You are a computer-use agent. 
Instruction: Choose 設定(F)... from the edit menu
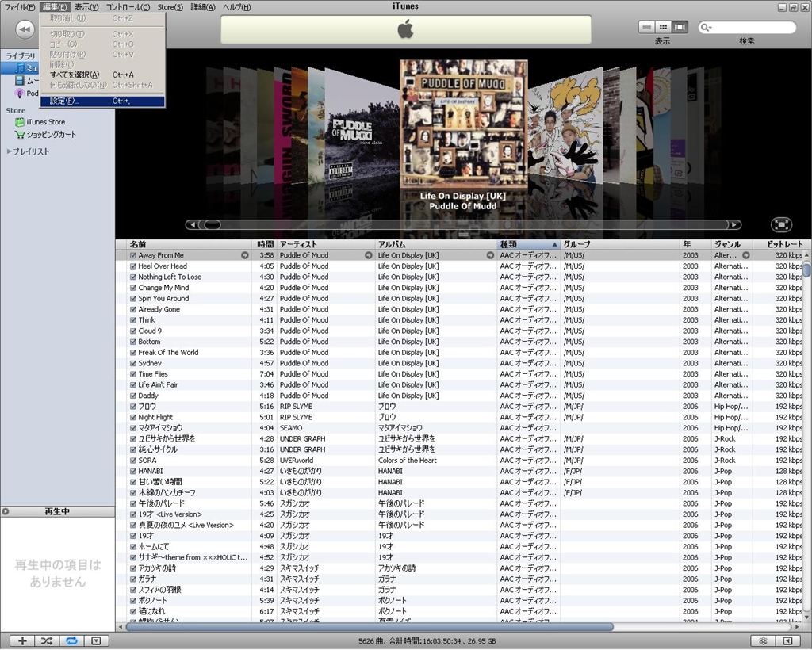coord(102,101)
